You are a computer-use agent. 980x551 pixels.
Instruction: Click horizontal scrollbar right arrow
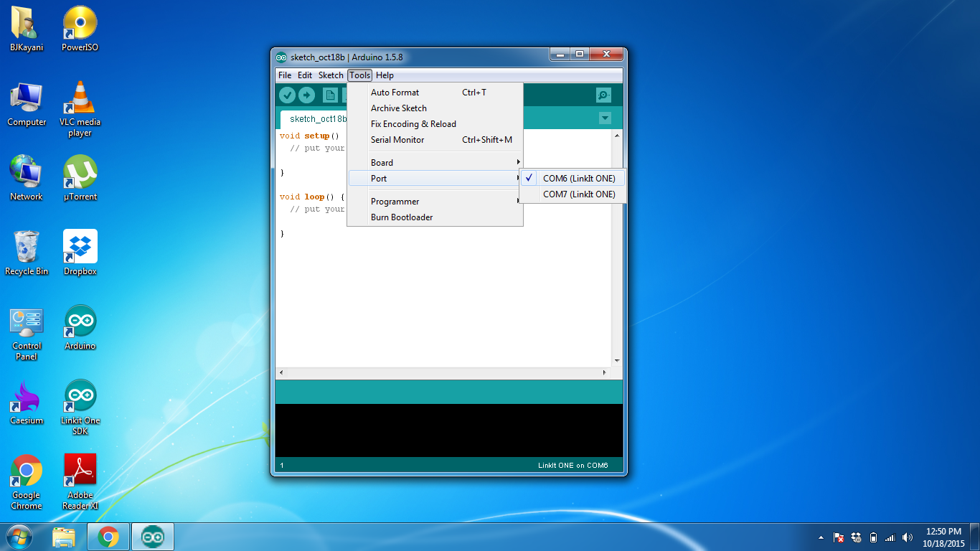click(x=606, y=373)
